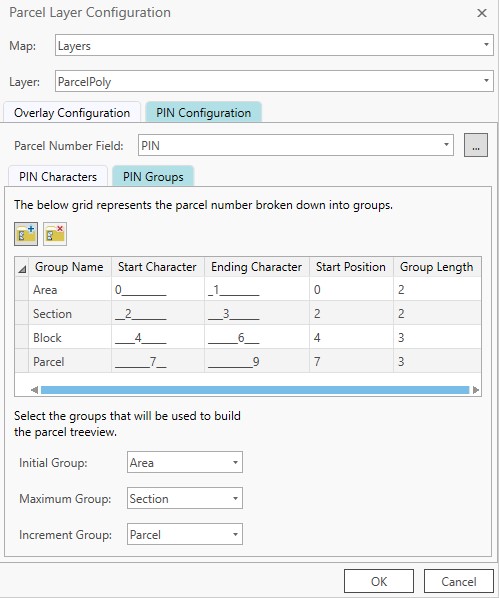
Task: Confirm with the OK button
Action: click(x=379, y=581)
